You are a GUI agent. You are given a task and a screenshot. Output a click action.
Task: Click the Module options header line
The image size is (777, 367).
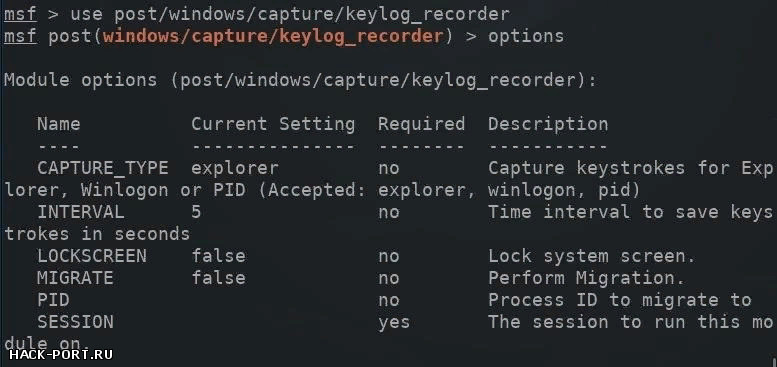pos(300,80)
